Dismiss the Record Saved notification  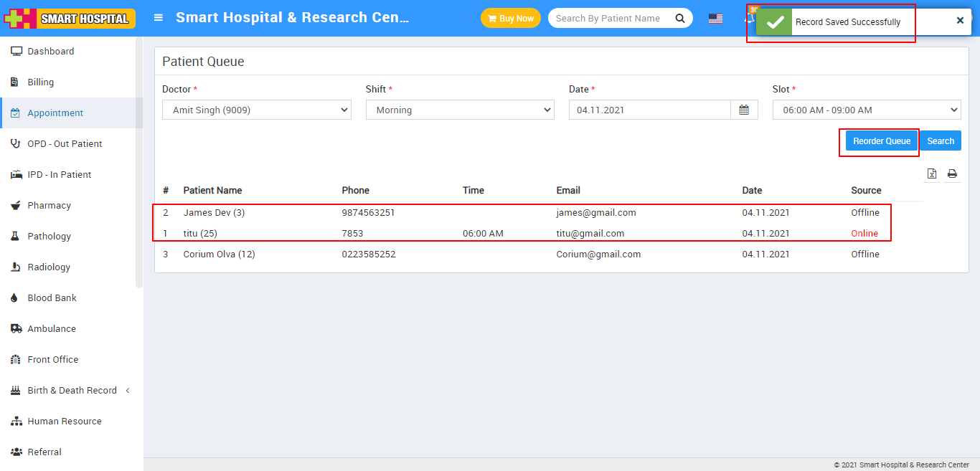[960, 21]
